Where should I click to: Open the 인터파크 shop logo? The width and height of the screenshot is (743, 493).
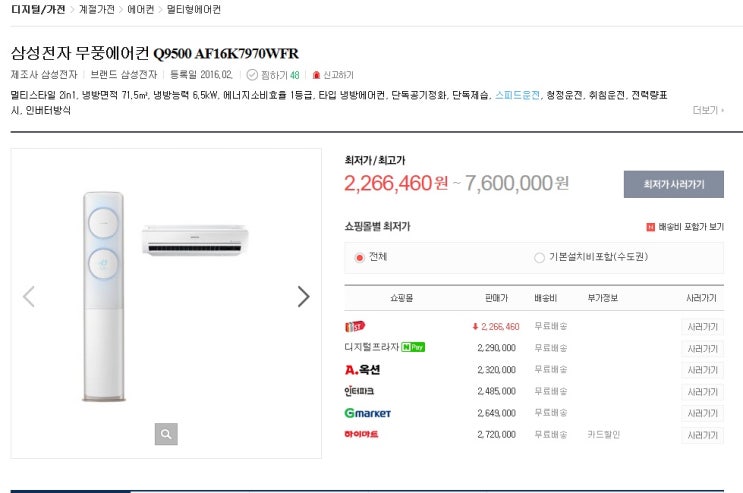click(x=359, y=391)
